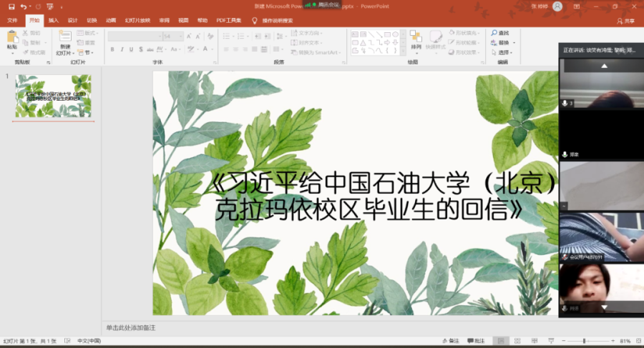
Task: Switch to Slide Sorter view icon
Action: [517, 341]
